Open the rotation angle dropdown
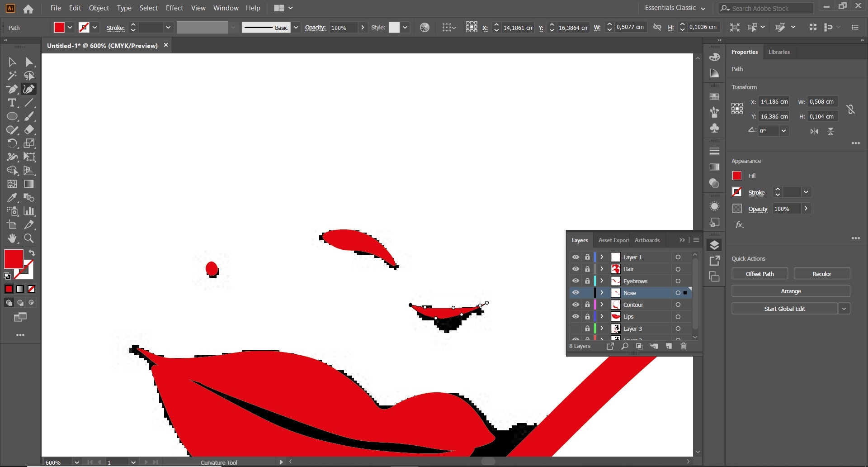868x467 pixels. (784, 131)
